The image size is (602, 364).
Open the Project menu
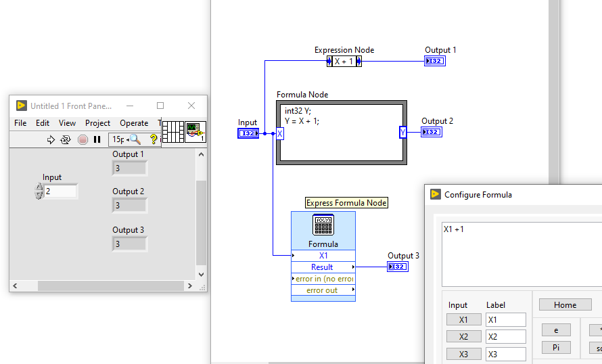97,123
